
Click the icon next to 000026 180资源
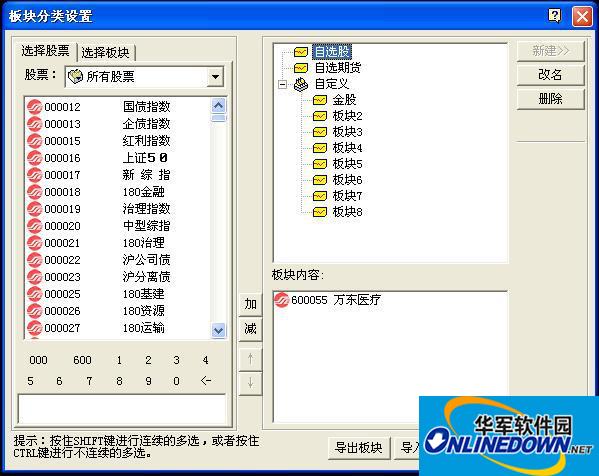[x=34, y=311]
